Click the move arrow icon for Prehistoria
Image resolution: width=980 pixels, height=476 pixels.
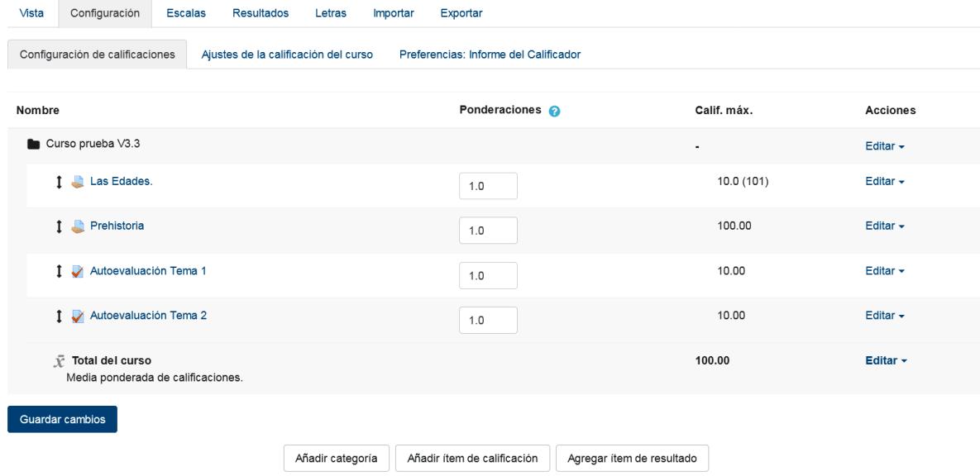(60, 226)
